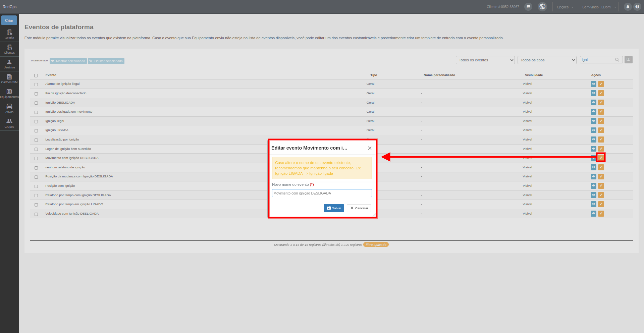644x333 pixels.
Task: Open the notifications bell icon
Action: coord(628,7)
